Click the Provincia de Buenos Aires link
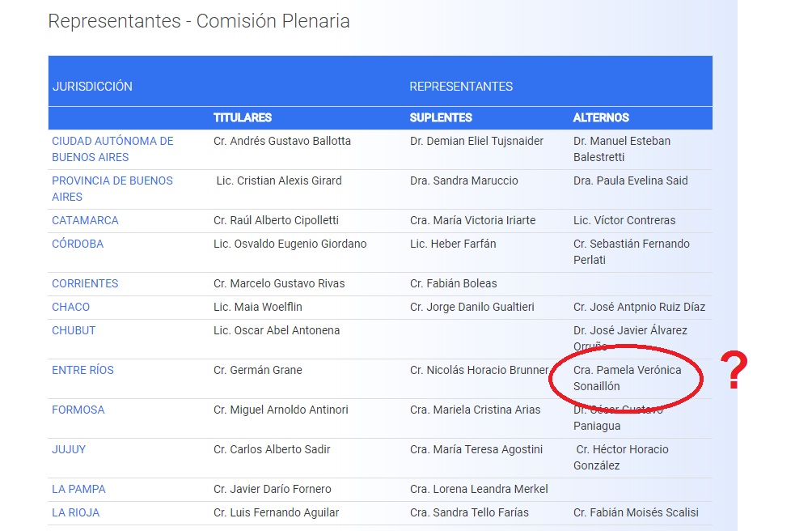This screenshot has width=812, height=531. [x=112, y=189]
